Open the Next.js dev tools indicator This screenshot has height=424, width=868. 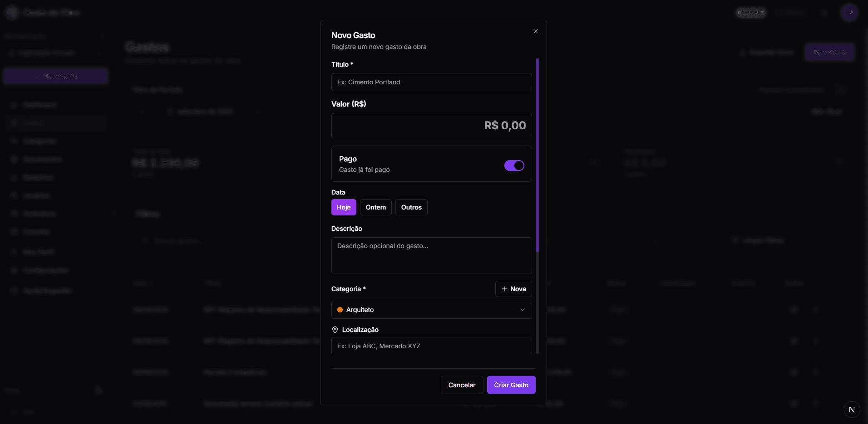(852, 409)
